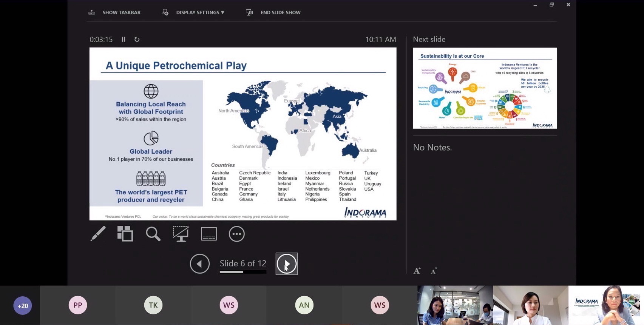Screen dimensions: 644x325
Task: Open more slide show options
Action: pyautogui.click(x=237, y=234)
